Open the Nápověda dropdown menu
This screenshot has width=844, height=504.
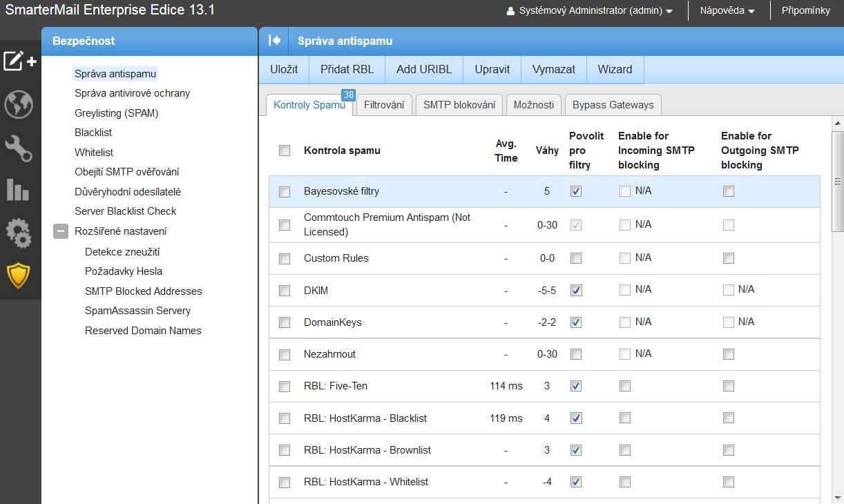(x=727, y=11)
